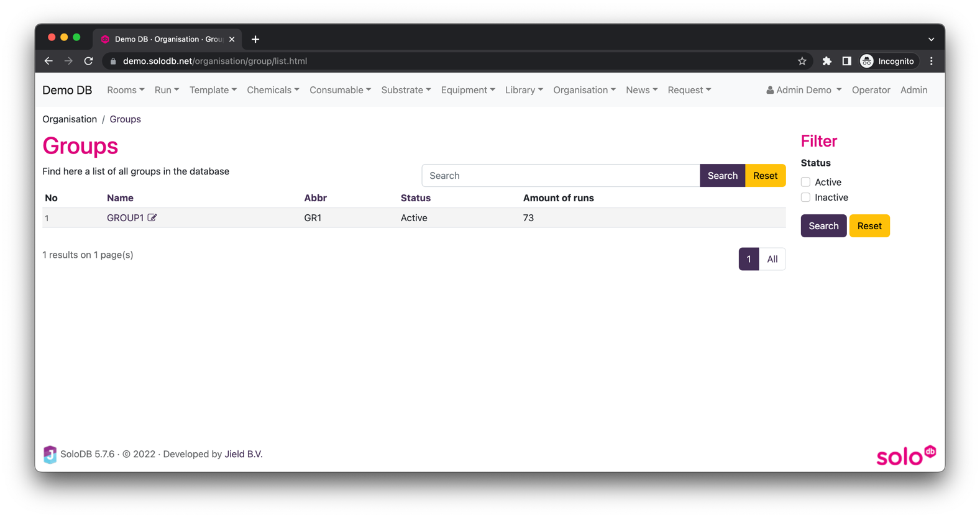The height and width of the screenshot is (518, 980).
Task: Switch to the Admin view
Action: coord(914,90)
